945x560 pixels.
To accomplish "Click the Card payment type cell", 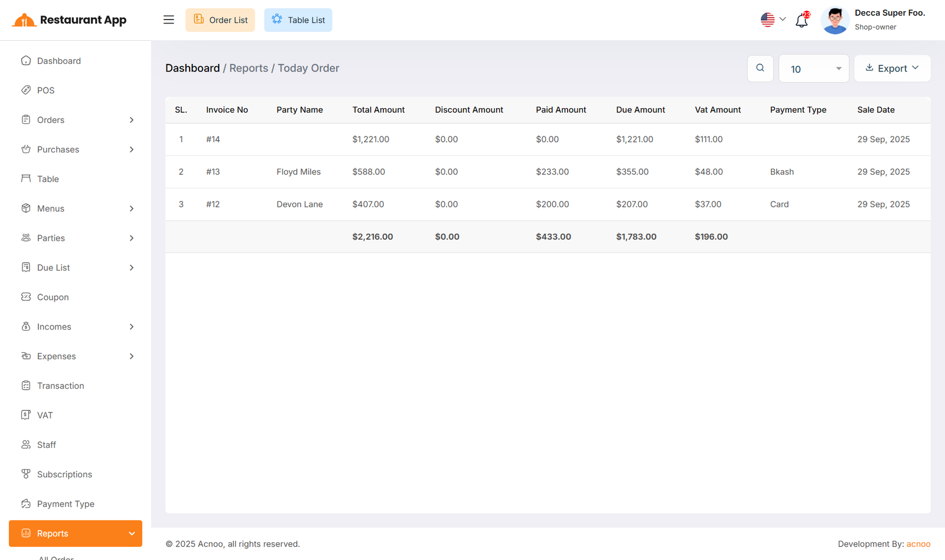I will pyautogui.click(x=780, y=204).
